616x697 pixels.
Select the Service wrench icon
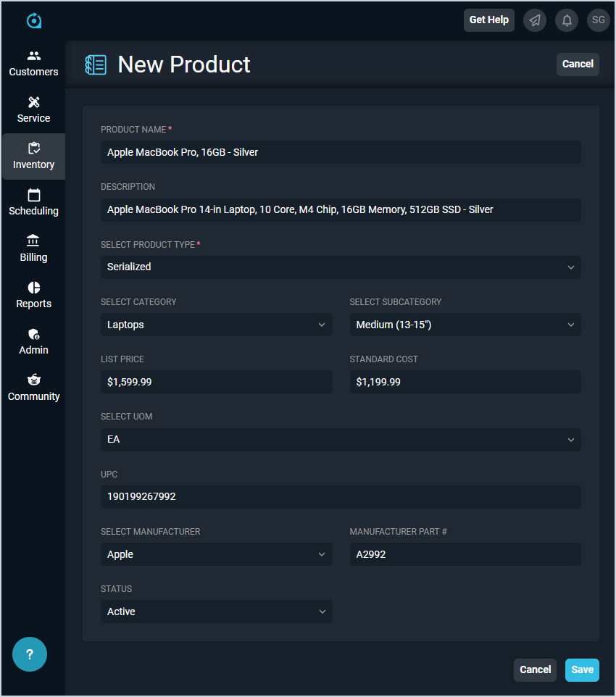pos(33,109)
